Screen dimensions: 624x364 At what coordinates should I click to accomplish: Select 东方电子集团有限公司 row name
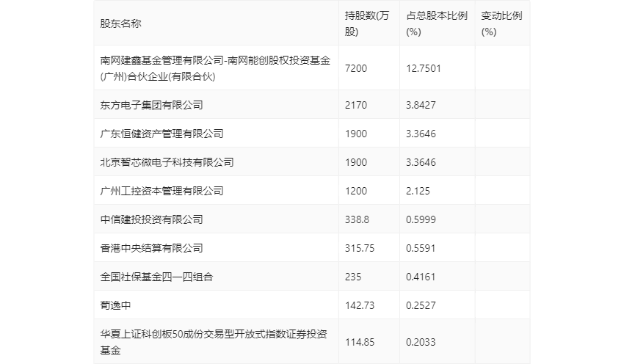152,105
